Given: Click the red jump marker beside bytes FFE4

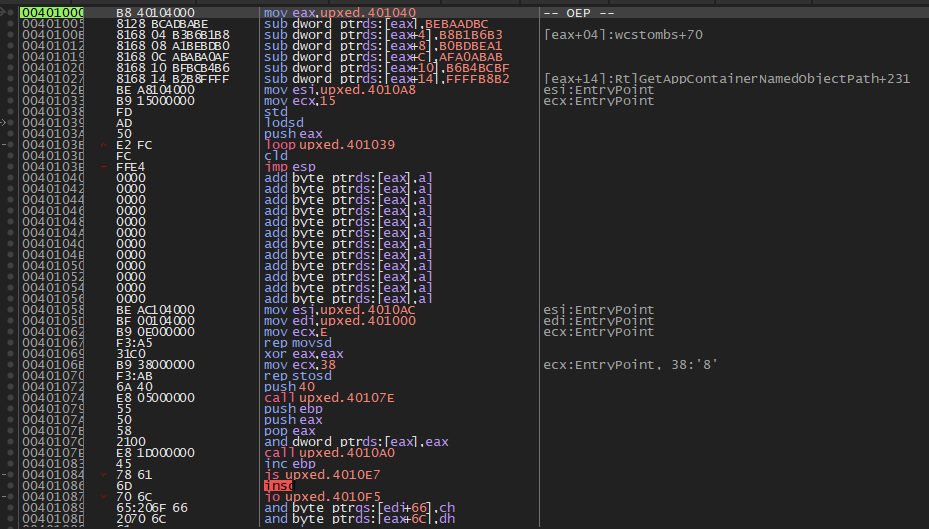Looking at the screenshot, I should pos(104,167).
